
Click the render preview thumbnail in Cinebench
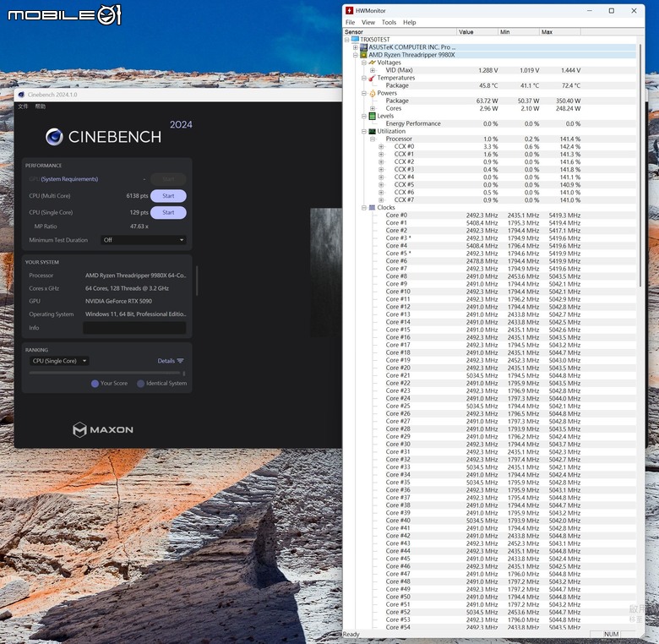[326, 272]
